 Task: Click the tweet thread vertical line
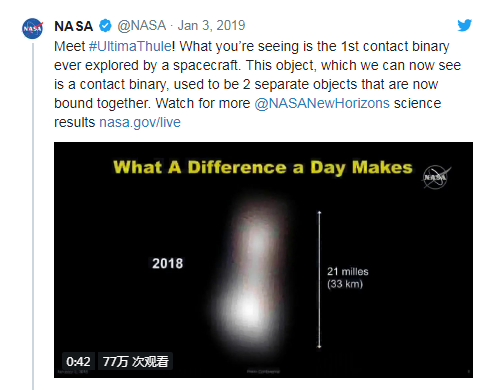point(33,216)
